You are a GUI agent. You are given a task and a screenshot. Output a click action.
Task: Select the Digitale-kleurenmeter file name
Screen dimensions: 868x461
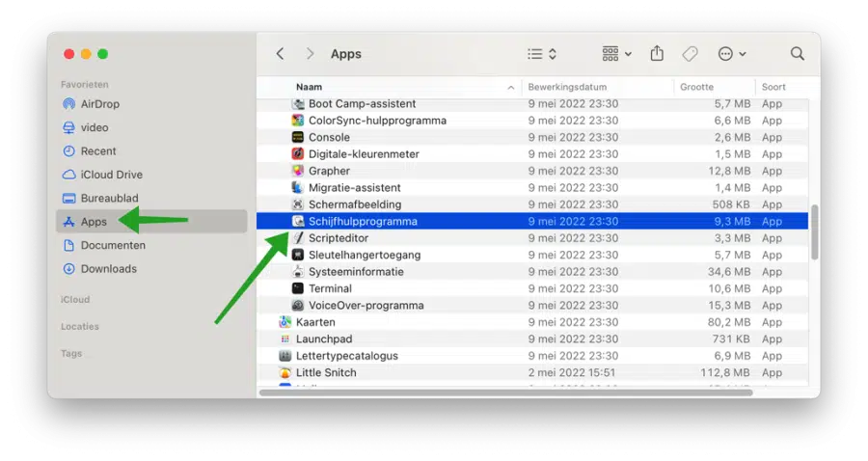pyautogui.click(x=364, y=154)
